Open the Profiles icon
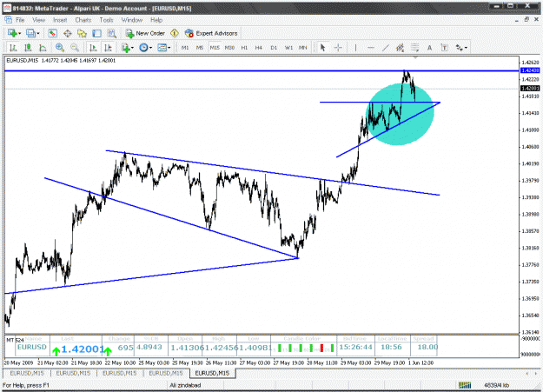 pos(30,33)
